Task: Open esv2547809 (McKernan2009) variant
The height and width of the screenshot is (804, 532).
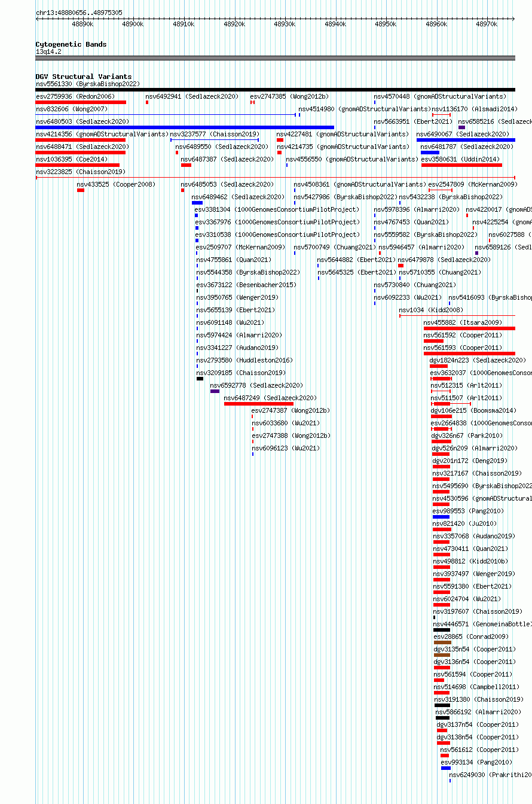Action: coord(472,184)
